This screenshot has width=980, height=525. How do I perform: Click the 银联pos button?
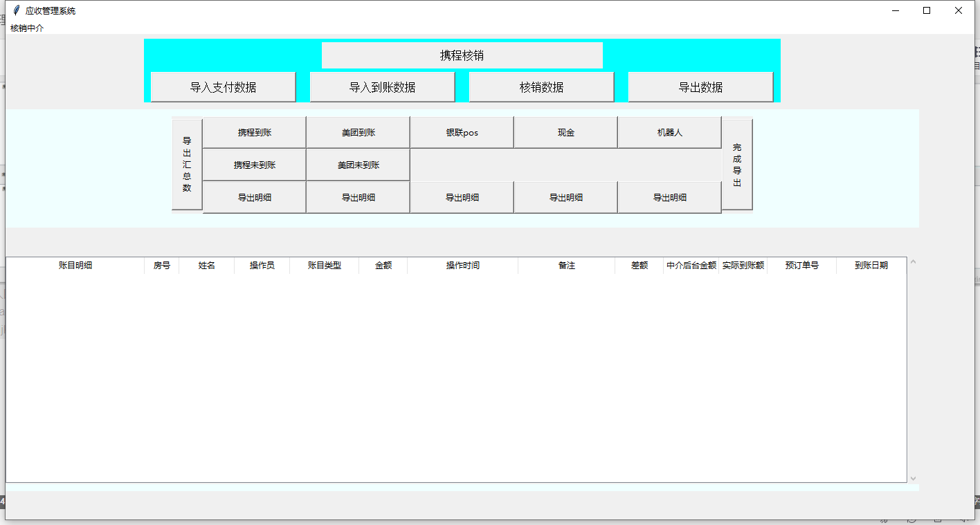pos(462,132)
